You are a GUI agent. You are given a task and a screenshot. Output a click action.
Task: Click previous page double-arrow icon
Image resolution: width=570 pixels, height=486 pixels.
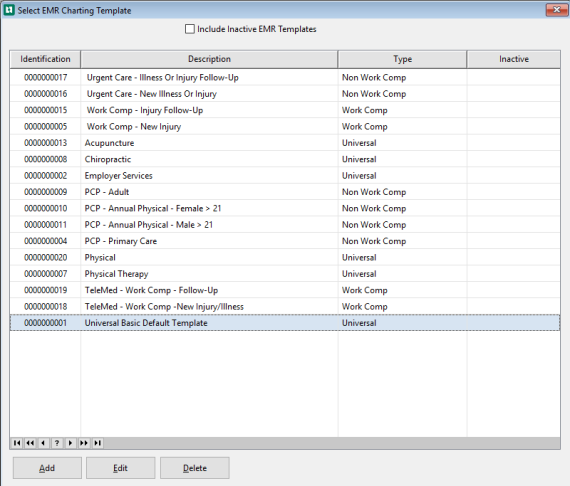pos(30,443)
